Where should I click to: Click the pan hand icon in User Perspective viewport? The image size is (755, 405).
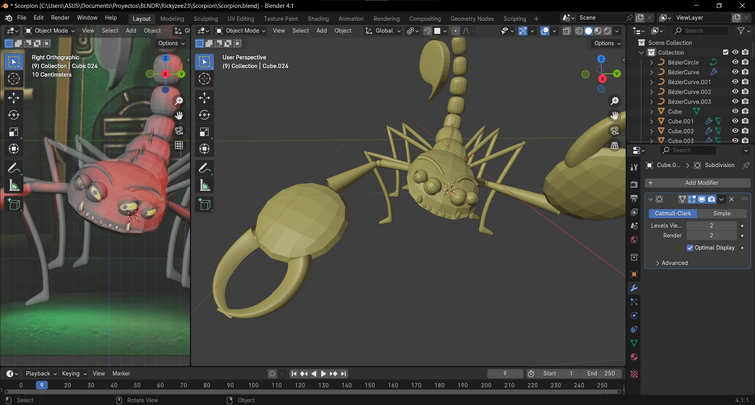[614, 116]
